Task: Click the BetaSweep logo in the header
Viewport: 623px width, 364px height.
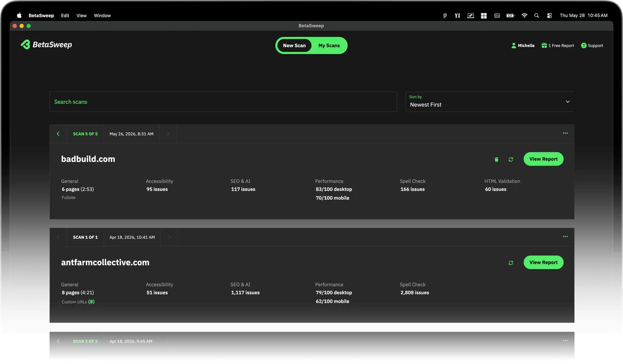Action: 46,45
